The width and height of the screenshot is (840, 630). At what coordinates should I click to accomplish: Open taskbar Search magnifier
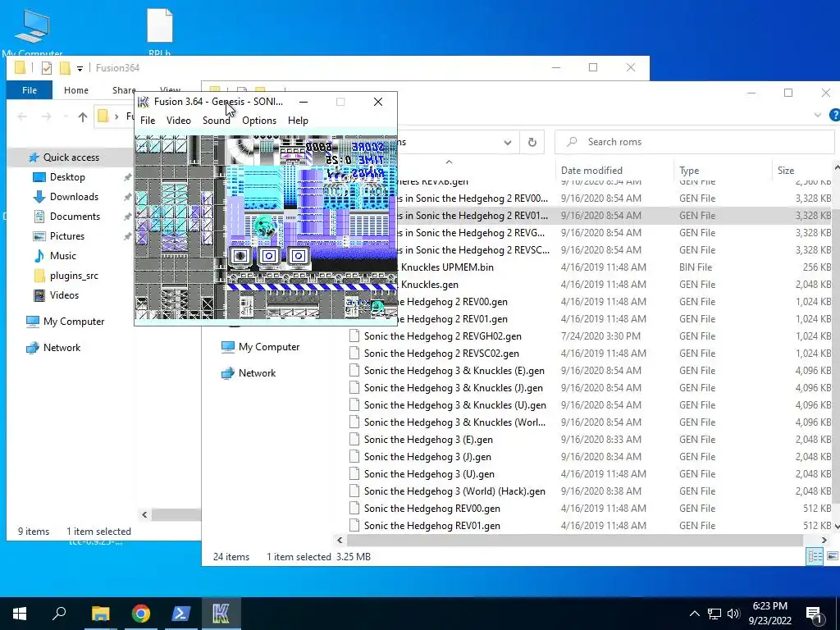(x=59, y=614)
